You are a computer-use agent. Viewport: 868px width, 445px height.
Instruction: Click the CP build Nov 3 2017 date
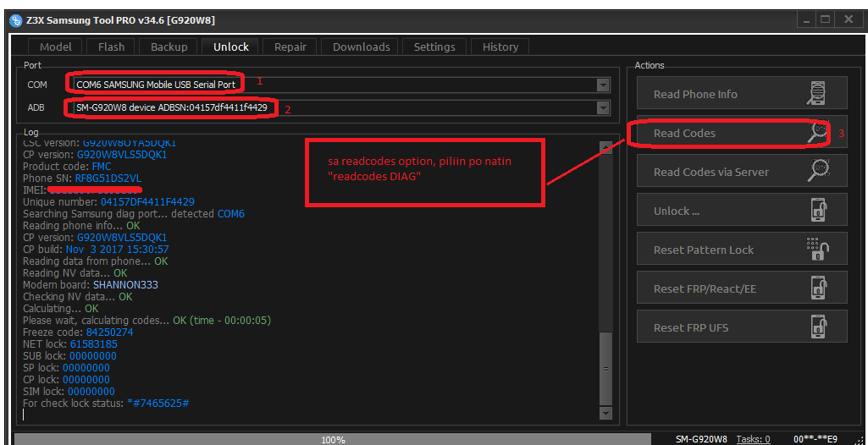118,250
